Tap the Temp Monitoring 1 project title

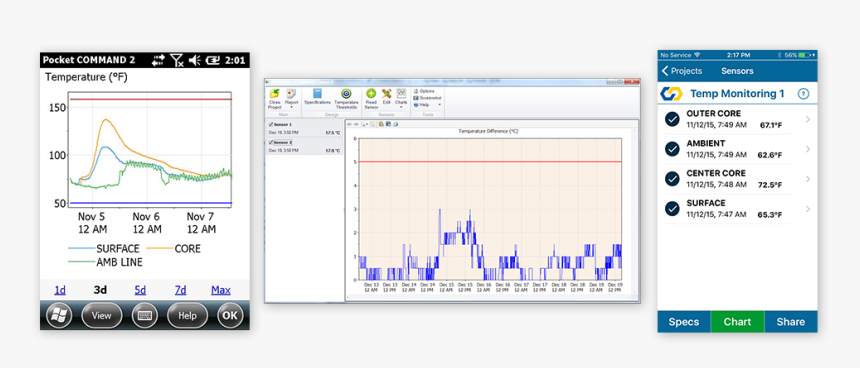click(x=737, y=94)
